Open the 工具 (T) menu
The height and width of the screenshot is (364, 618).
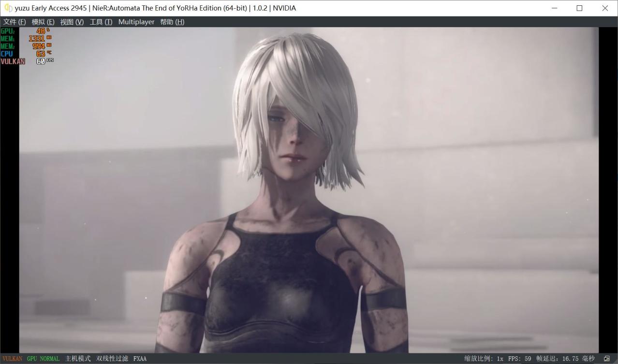(101, 22)
